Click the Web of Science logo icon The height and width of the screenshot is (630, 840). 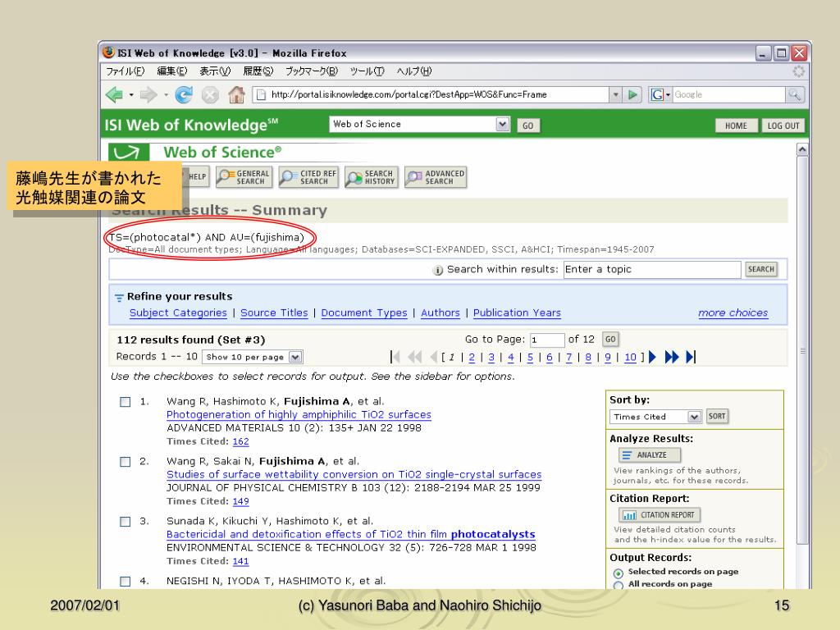(129, 152)
